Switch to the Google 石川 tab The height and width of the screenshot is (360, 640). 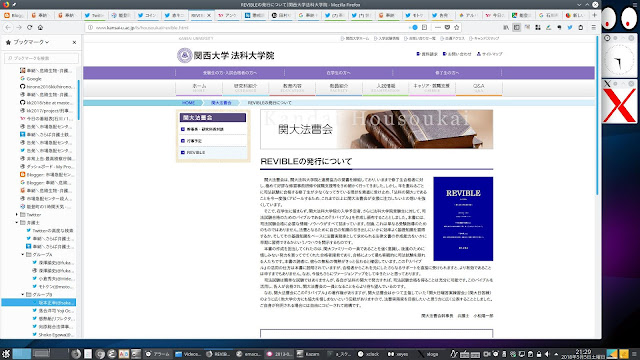[549, 15]
